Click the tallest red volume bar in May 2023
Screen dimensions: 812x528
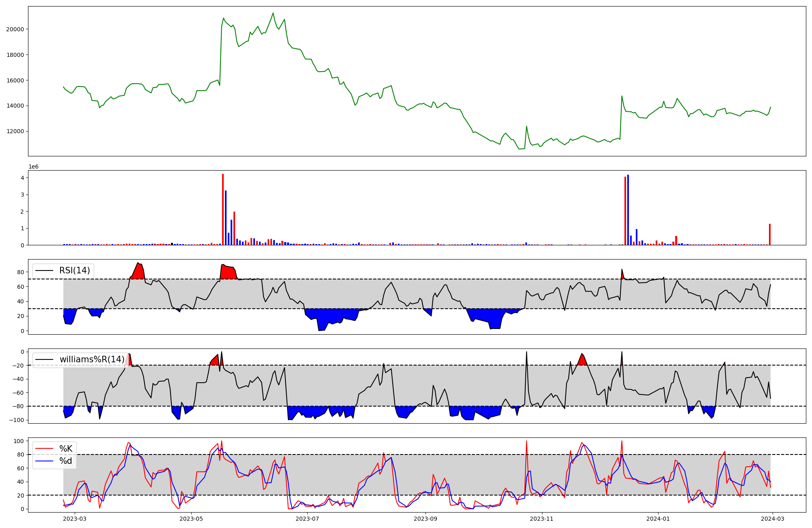[223, 210]
